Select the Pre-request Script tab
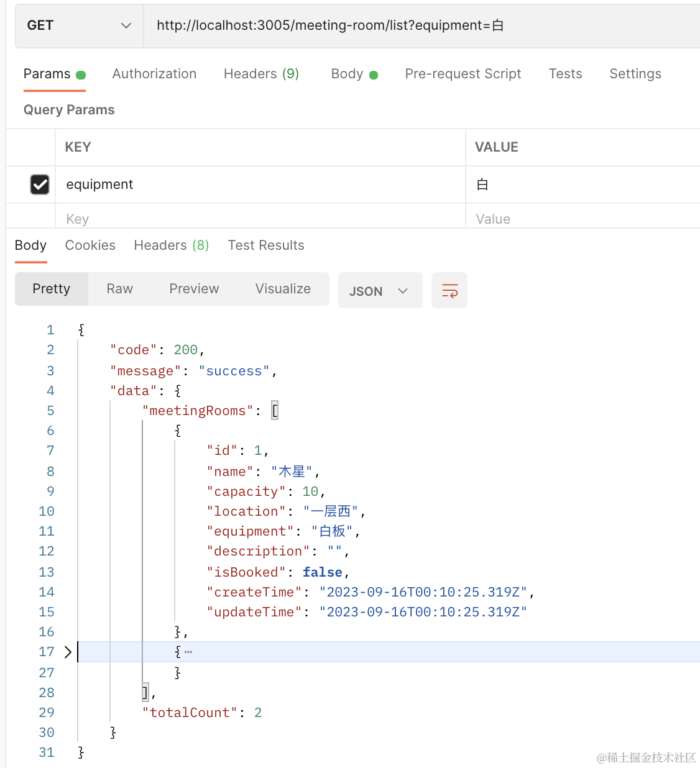Viewport: 700px width, 768px height. tap(463, 74)
